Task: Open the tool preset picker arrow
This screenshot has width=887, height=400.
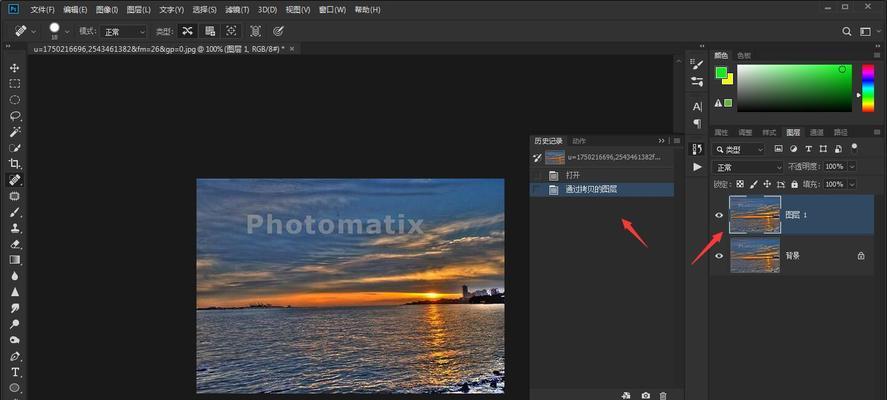Action: [x=33, y=32]
